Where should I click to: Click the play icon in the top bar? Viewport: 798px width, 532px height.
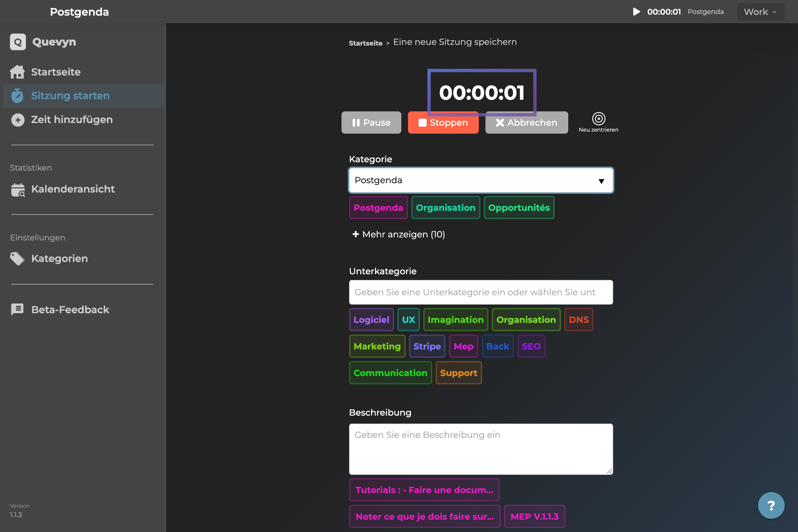[636, 12]
